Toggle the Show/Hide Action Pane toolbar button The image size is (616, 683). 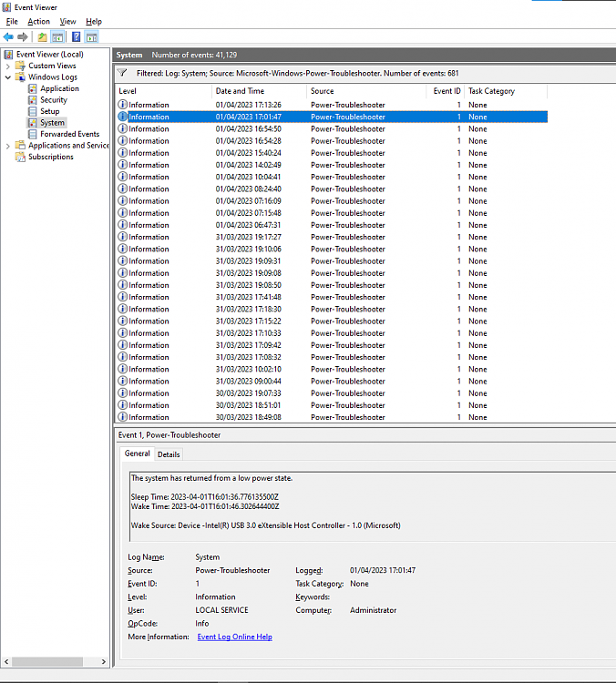91,37
